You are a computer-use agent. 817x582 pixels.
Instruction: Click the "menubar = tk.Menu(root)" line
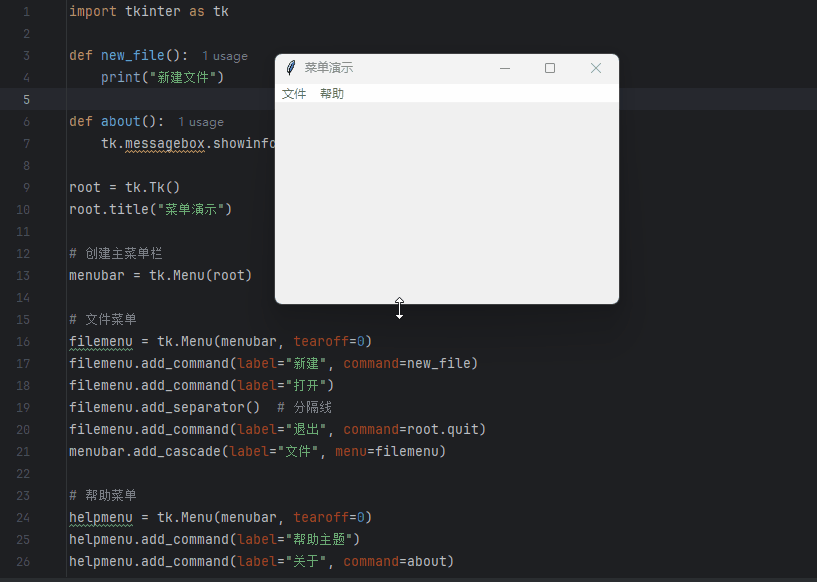click(x=160, y=276)
